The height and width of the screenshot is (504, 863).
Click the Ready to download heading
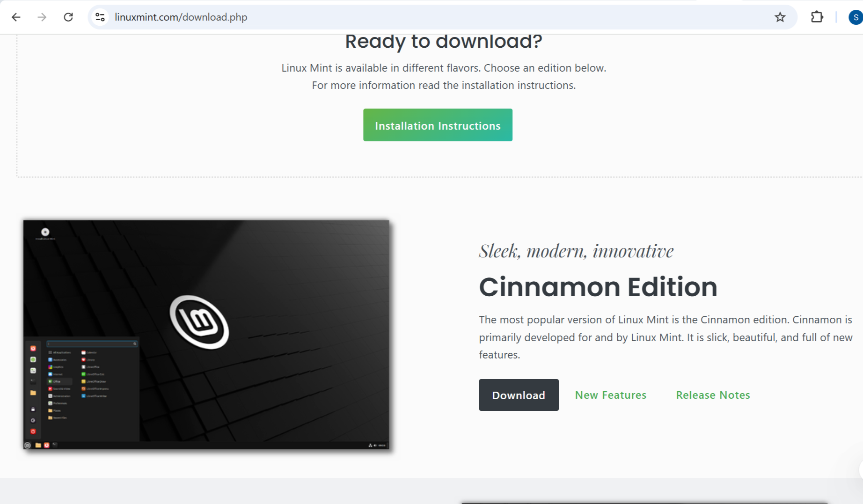click(x=443, y=42)
